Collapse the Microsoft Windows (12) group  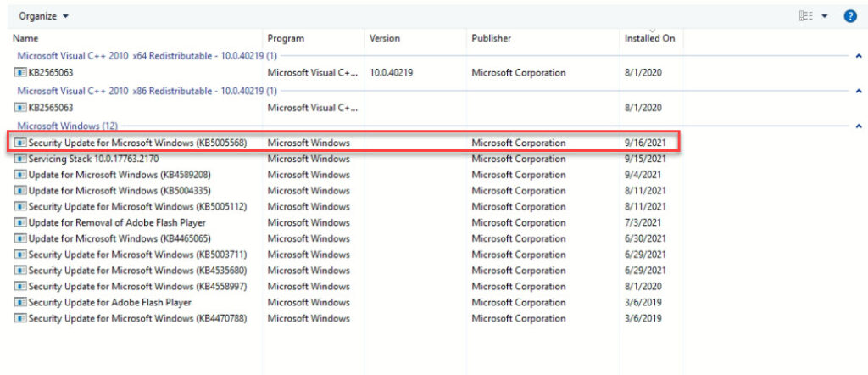(859, 126)
